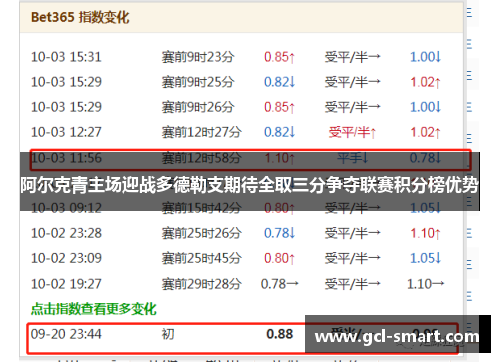This screenshot has width=500, height=362.
Task: Open the 点击指数查看更多变化 link
Action: click(x=93, y=309)
